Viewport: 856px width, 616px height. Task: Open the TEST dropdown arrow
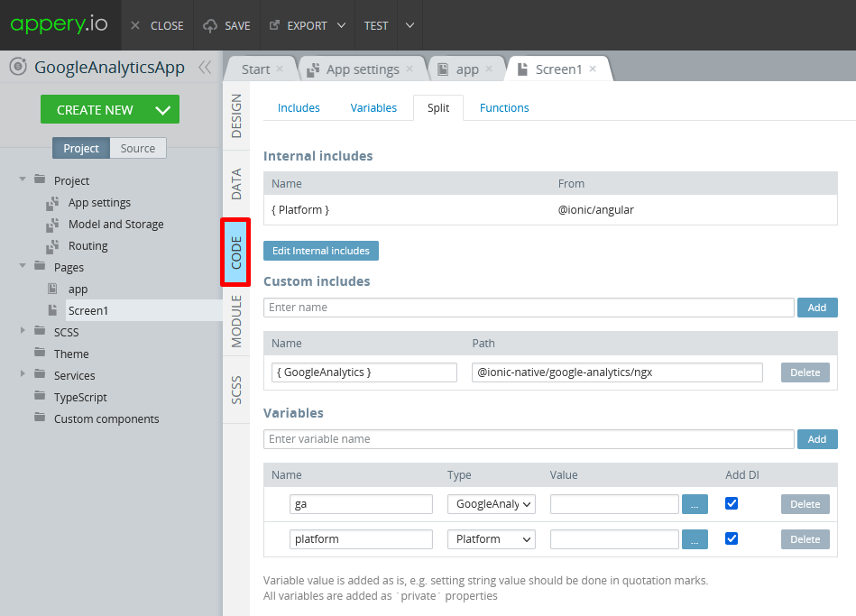click(410, 25)
